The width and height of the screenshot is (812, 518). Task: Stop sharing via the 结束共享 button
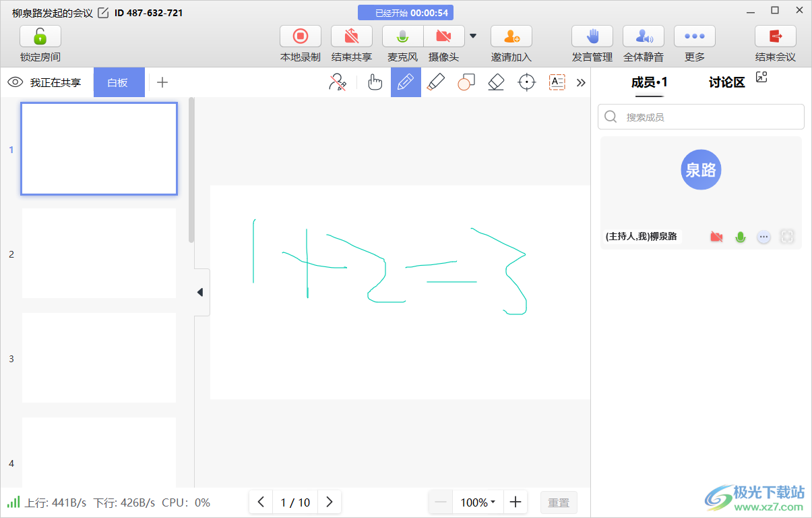(352, 36)
